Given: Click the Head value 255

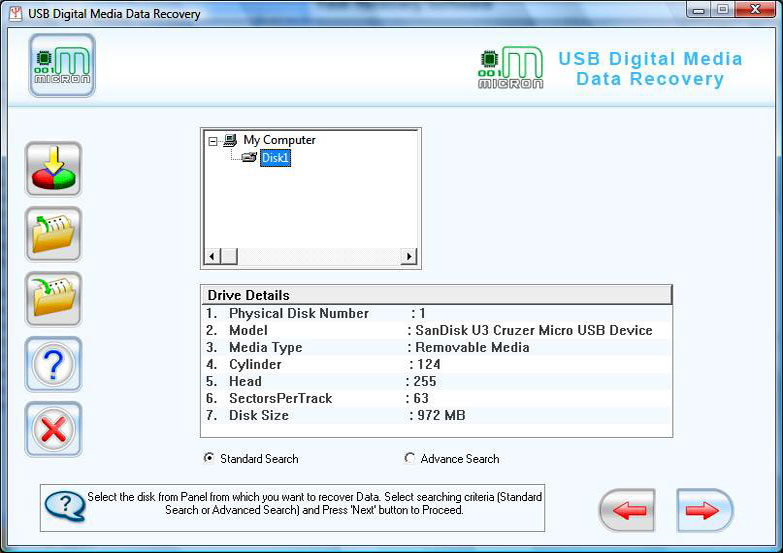Looking at the screenshot, I should tap(424, 381).
